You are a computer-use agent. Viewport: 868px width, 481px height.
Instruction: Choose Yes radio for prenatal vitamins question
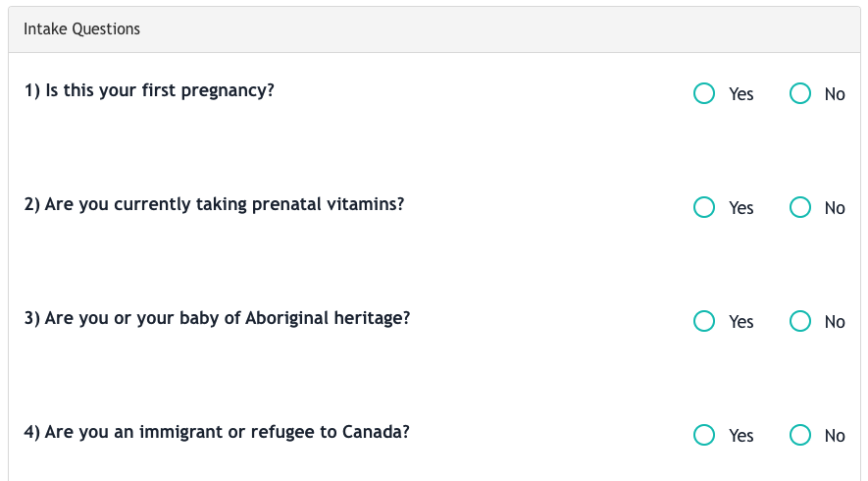pos(704,207)
